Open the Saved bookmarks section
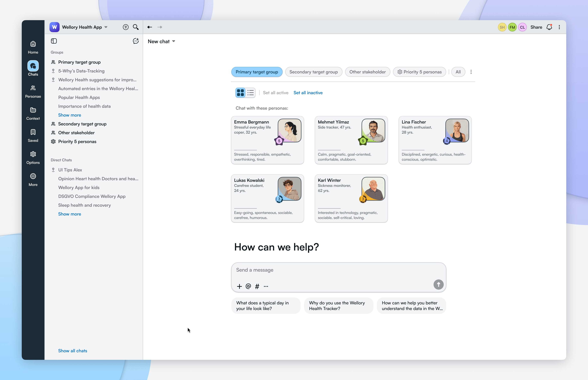This screenshot has height=380, width=588. coord(33,135)
